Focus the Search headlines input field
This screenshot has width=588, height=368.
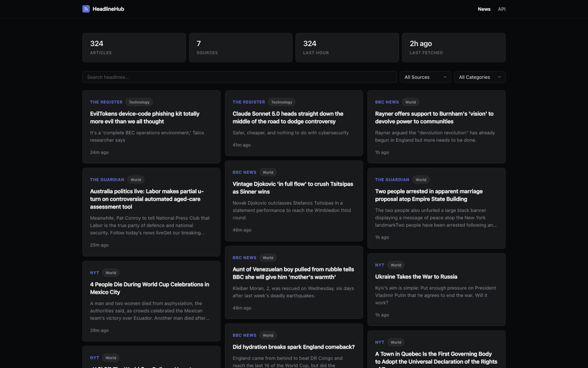(240, 77)
